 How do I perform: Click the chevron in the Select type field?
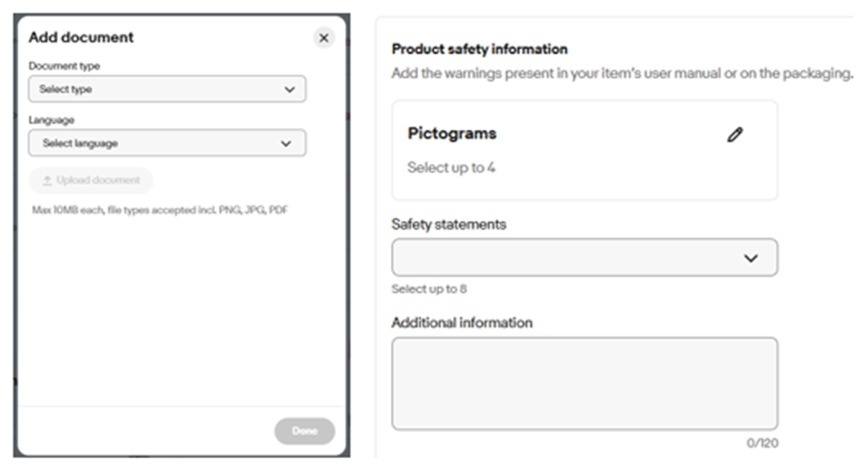(x=289, y=89)
